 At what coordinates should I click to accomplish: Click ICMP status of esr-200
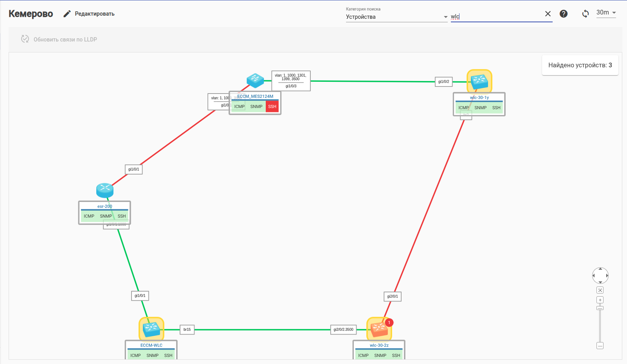[x=89, y=216]
